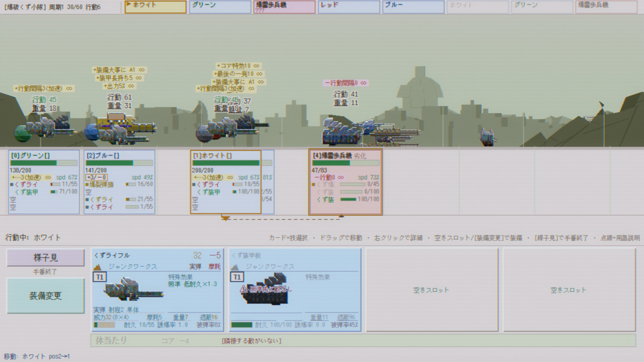Image resolution: width=644 pixels, height=362 pixels.
Task: Click the 装甲長持ち5 status label
Action: [x=119, y=78]
